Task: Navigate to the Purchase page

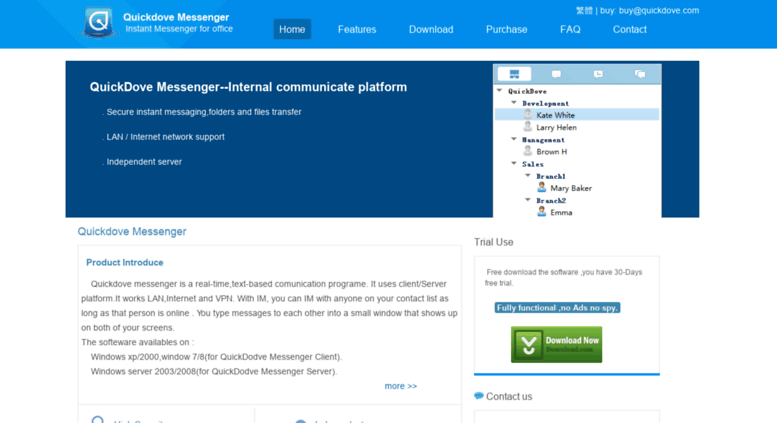Action: click(506, 29)
